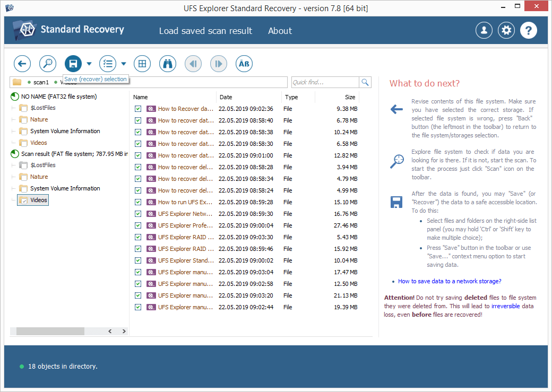
Task: Open help question mark icon
Action: click(x=529, y=31)
